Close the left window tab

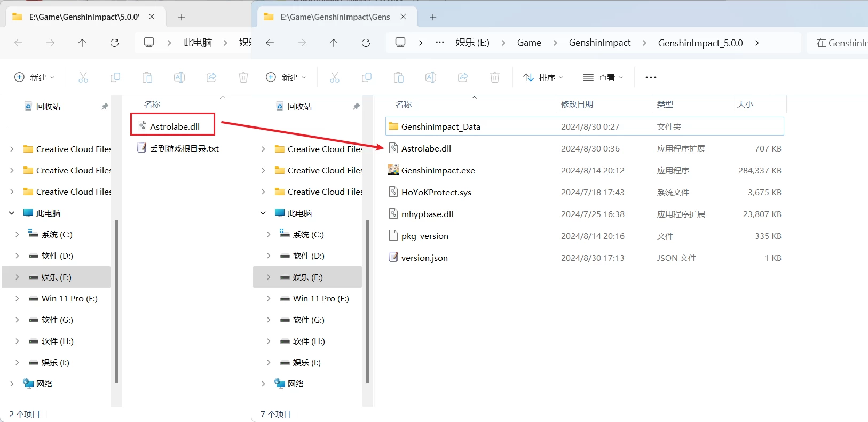[x=152, y=17]
